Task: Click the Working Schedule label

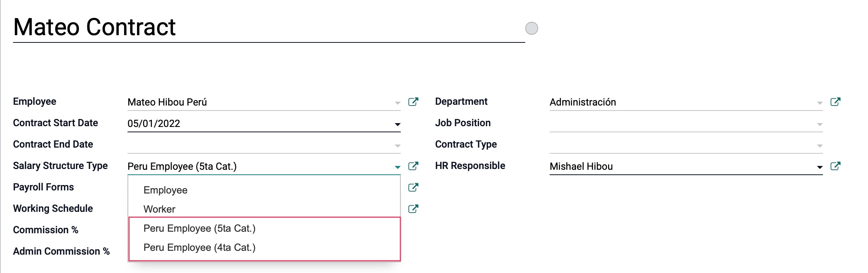Action: (x=53, y=208)
